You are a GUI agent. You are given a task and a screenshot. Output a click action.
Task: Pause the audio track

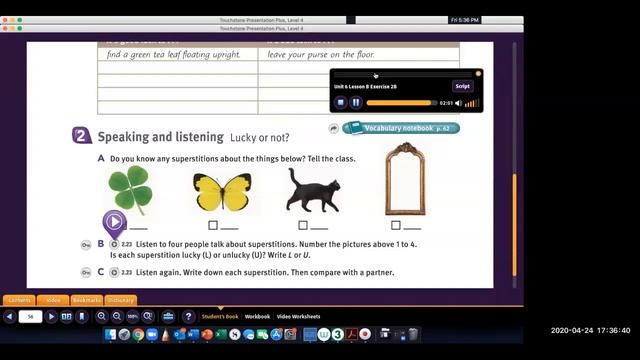tap(356, 102)
